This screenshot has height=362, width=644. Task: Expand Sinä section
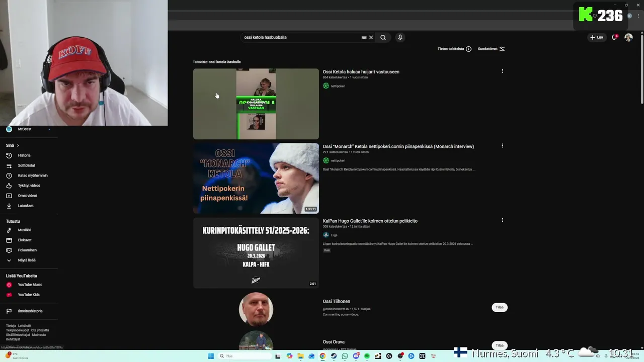[13, 145]
